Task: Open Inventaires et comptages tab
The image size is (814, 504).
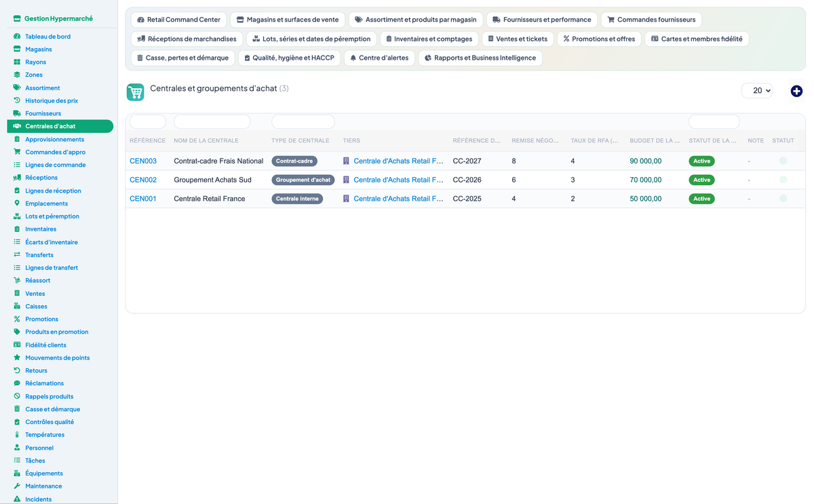Action: (x=429, y=39)
